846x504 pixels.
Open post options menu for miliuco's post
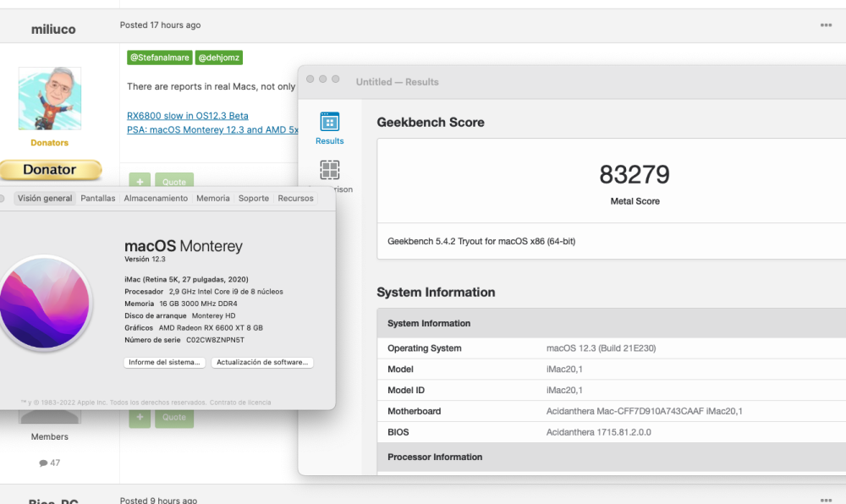click(826, 25)
